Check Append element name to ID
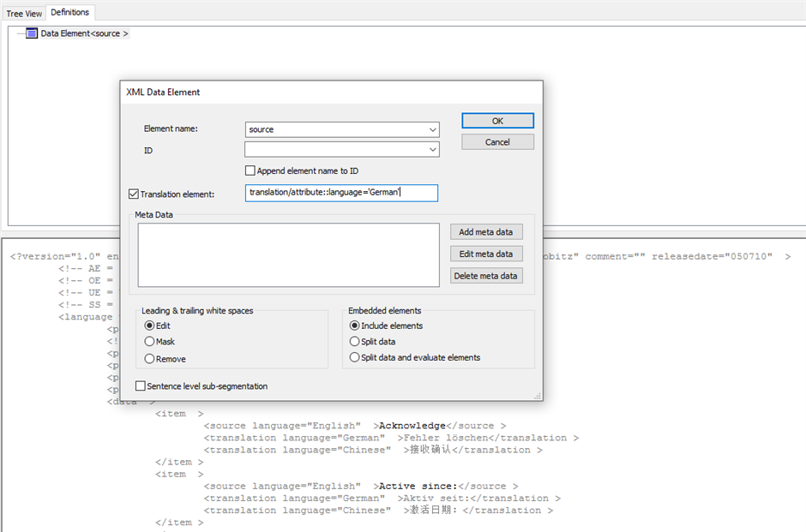Screen dimensions: 806x532 (x=250, y=170)
